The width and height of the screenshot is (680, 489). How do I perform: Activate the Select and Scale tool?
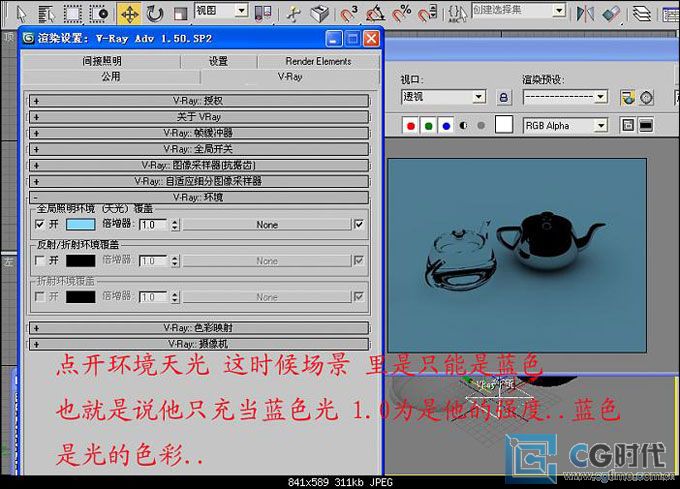(180, 13)
